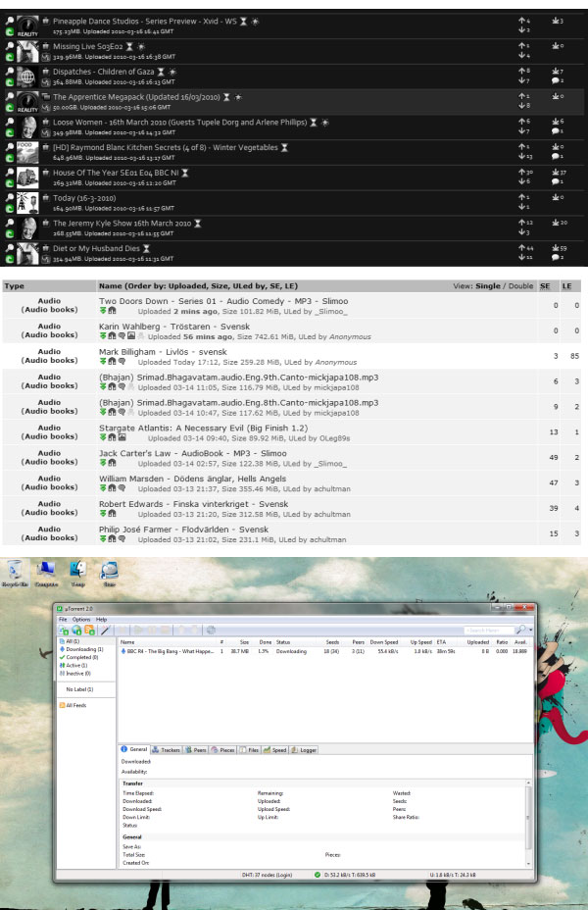
Task: Click the Recycle Bin desktop icon
Action: click(15, 573)
